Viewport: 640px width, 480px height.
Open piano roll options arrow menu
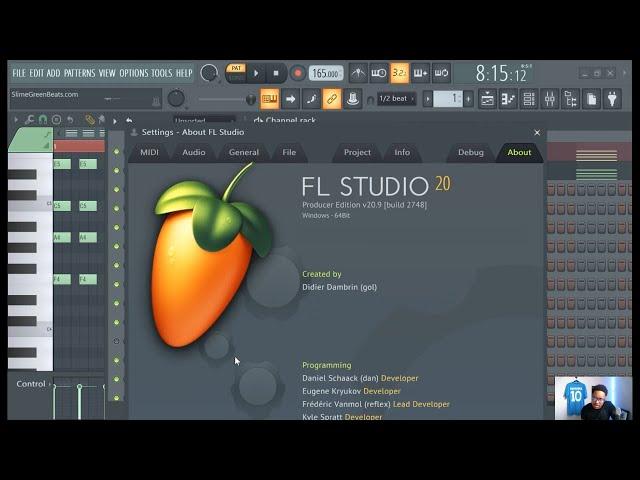[x=16, y=120]
